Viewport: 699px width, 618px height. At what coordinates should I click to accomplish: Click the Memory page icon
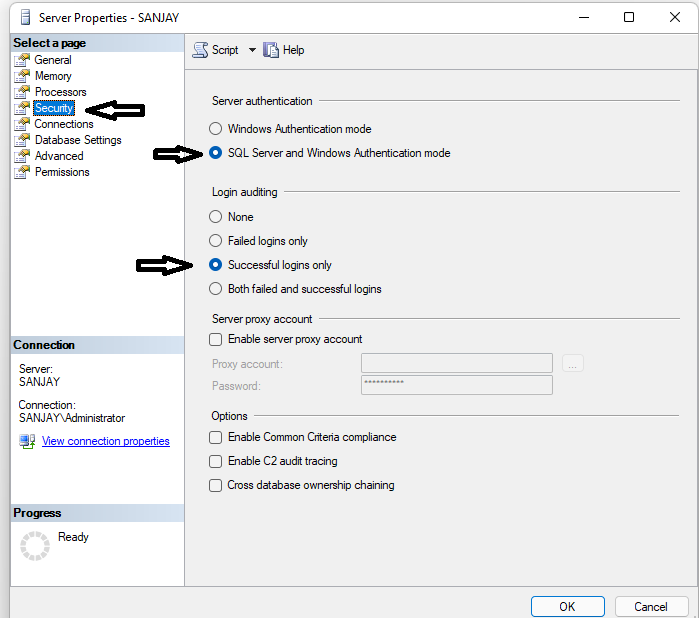pyautogui.click(x=22, y=76)
